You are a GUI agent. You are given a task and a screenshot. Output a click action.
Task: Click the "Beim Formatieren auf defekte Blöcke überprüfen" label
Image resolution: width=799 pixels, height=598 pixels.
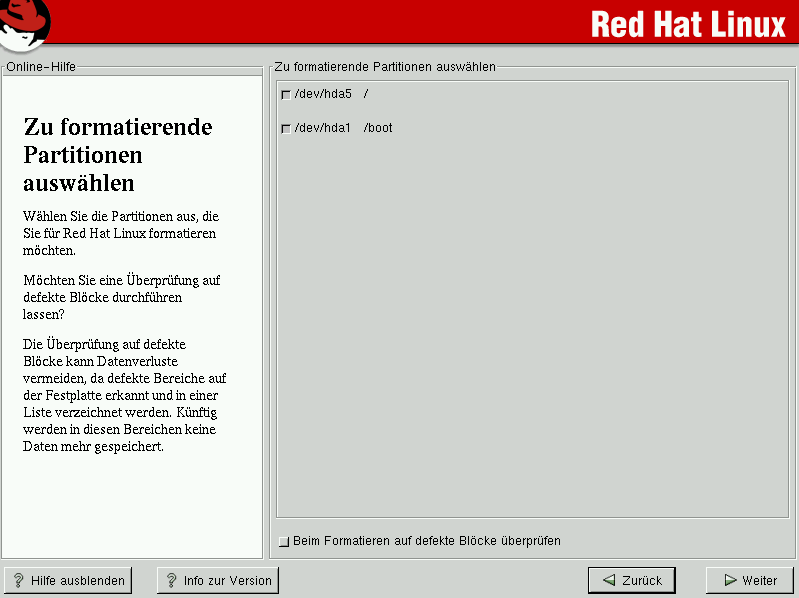427,541
